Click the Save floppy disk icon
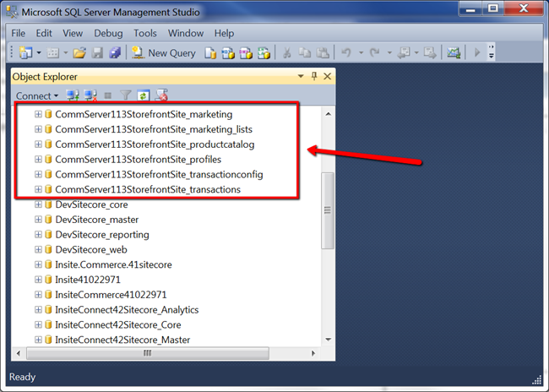The width and height of the screenshot is (549, 392). pyautogui.click(x=97, y=53)
